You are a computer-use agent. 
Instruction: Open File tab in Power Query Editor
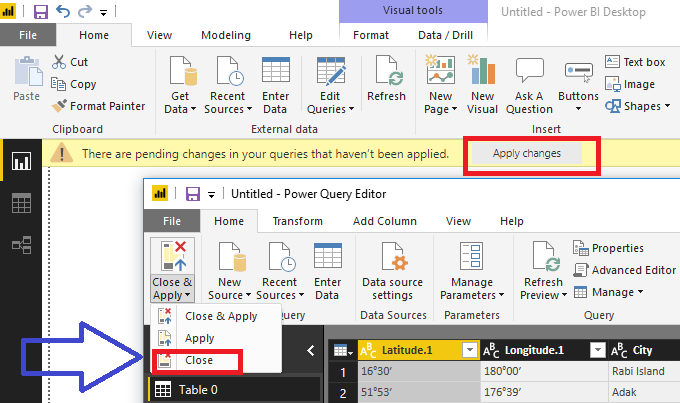point(172,221)
